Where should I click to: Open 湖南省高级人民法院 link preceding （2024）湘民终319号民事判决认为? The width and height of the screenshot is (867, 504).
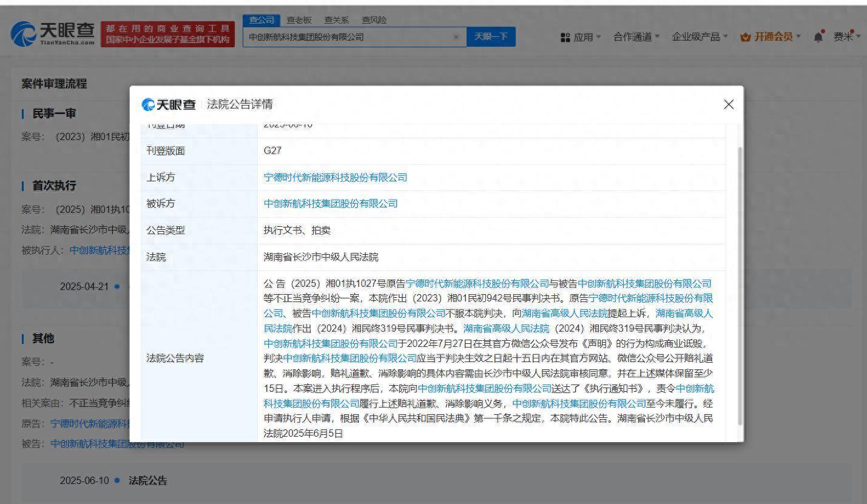click(507, 328)
